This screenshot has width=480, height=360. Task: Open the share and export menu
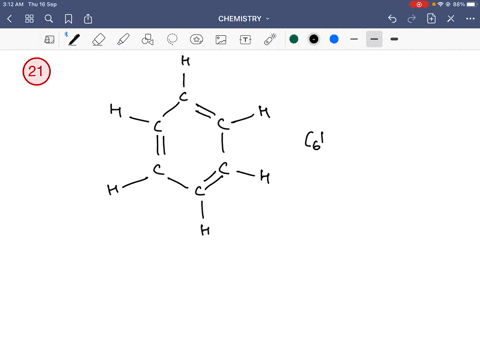click(x=88, y=19)
